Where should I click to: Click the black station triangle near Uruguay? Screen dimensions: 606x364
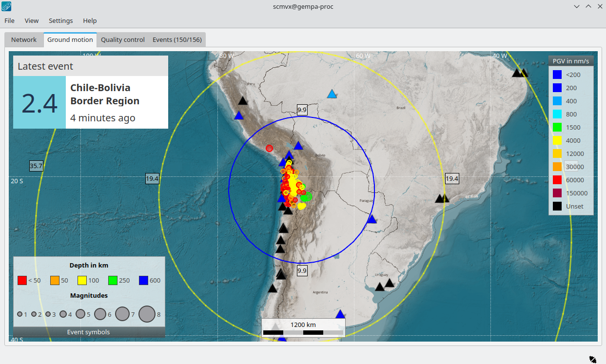[x=389, y=283]
